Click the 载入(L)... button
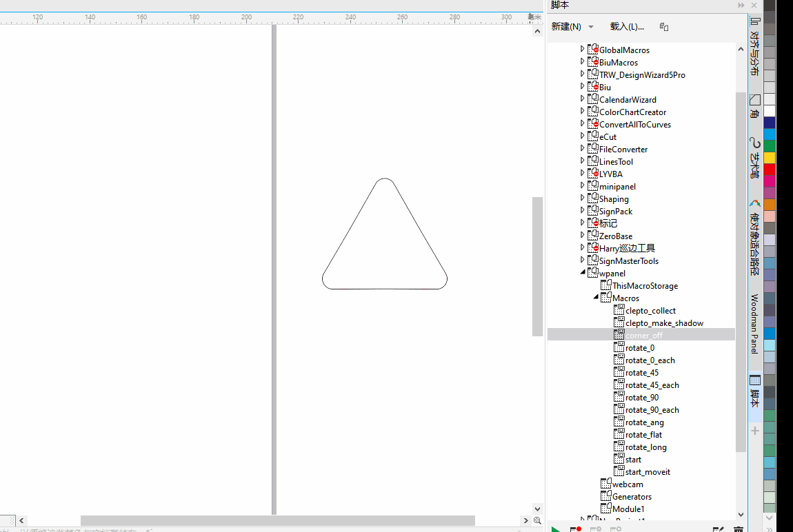The height and width of the screenshot is (532, 793). click(627, 27)
